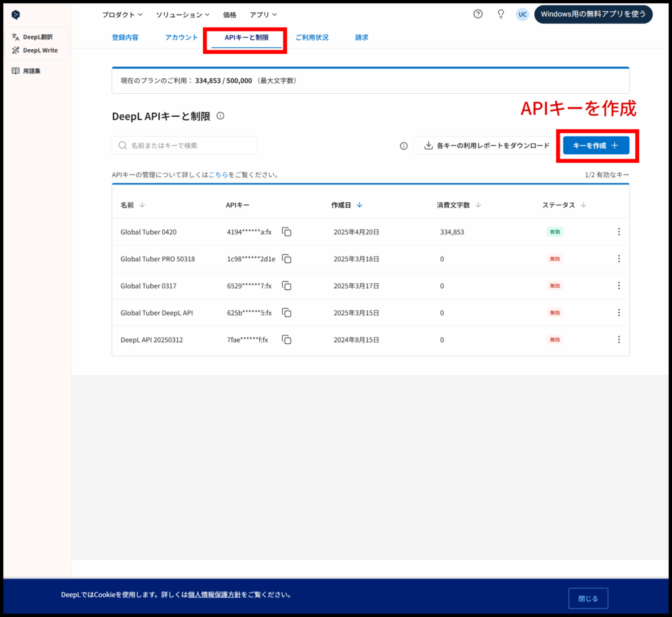
Task: Sort table by 作成日 column arrow
Action: [360, 205]
